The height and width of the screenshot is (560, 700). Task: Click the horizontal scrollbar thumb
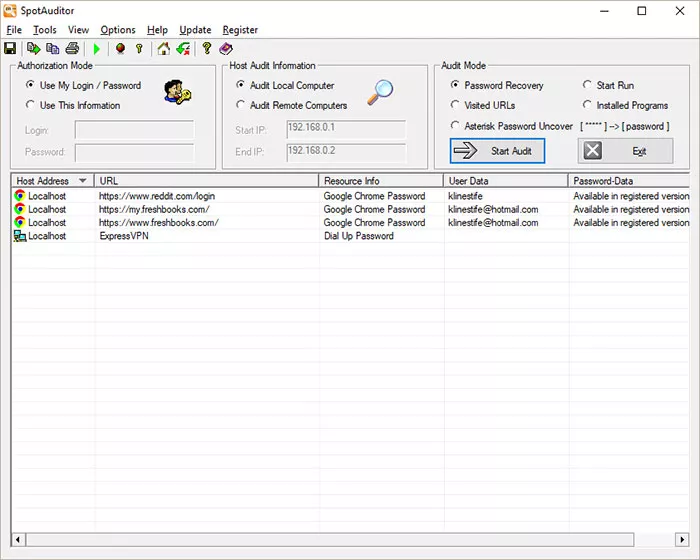(330, 539)
